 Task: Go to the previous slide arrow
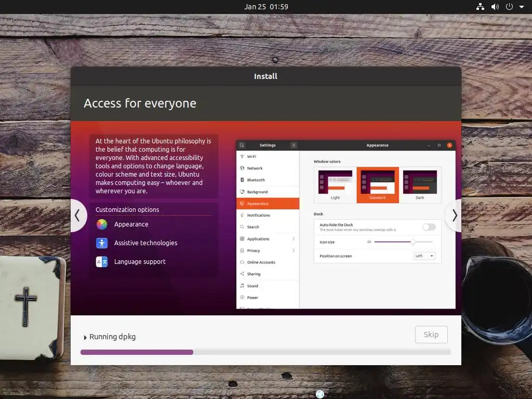tap(78, 216)
